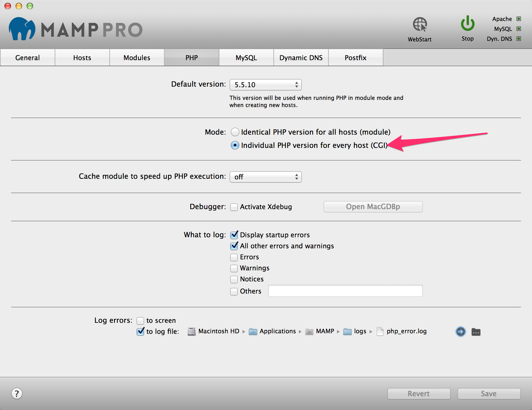Open help with the question mark icon
This screenshot has height=410, width=532.
click(17, 393)
